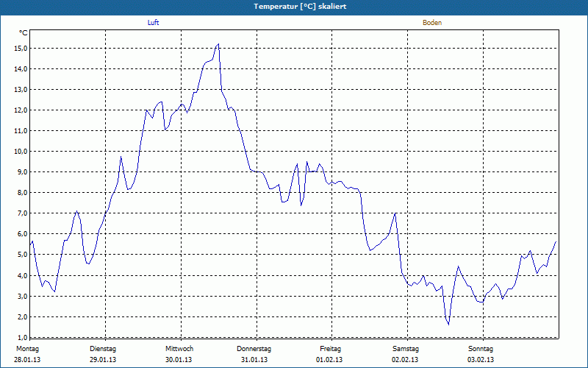Image resolution: width=588 pixels, height=368 pixels.
Task: Click the date '28.01.13'
Action: tap(27, 360)
